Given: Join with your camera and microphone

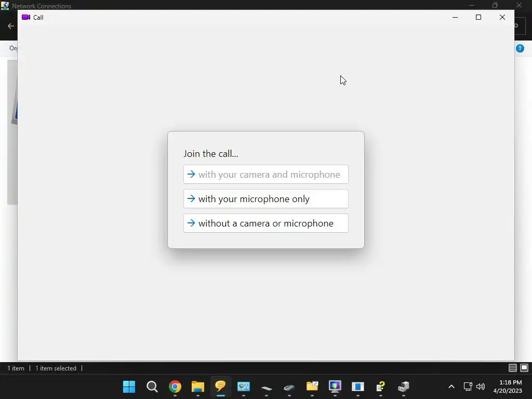Looking at the screenshot, I should click(265, 175).
